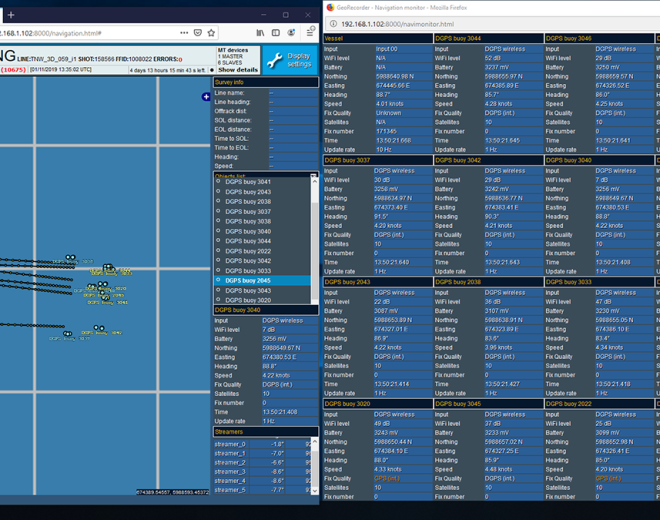Select DGPS buoy 2043 radio marker
Viewport: 660px width, 520px height.
[x=219, y=192]
